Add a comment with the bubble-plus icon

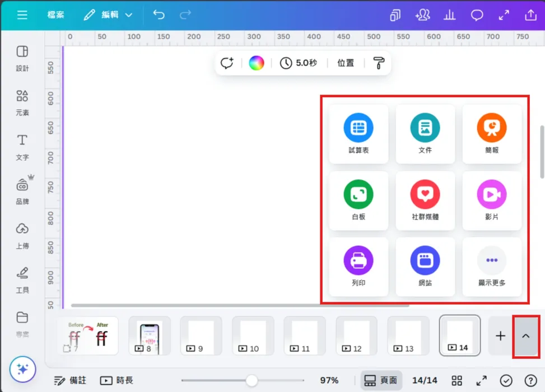click(x=227, y=63)
